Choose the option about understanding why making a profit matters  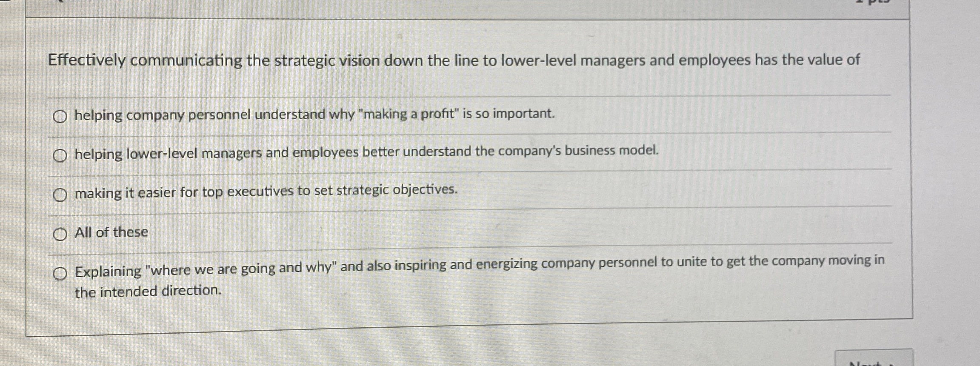[x=60, y=115]
